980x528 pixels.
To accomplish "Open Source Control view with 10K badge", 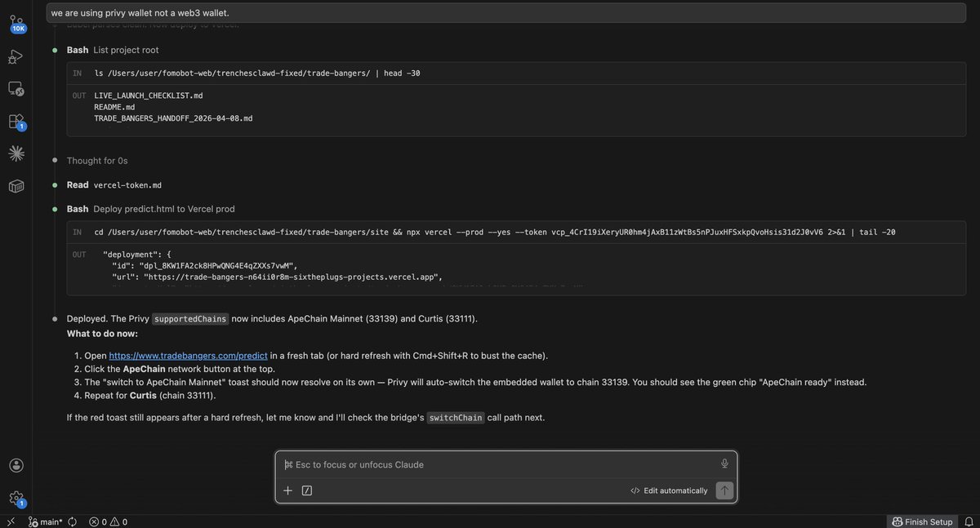I will tap(16, 22).
